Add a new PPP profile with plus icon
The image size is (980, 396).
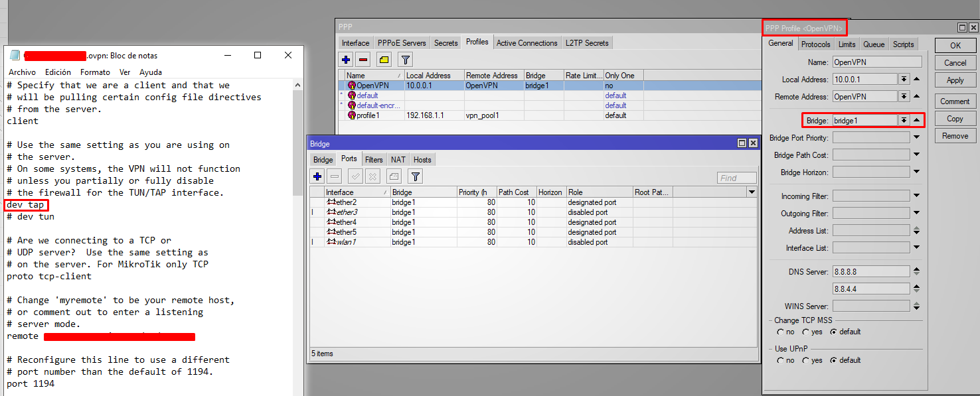[346, 60]
